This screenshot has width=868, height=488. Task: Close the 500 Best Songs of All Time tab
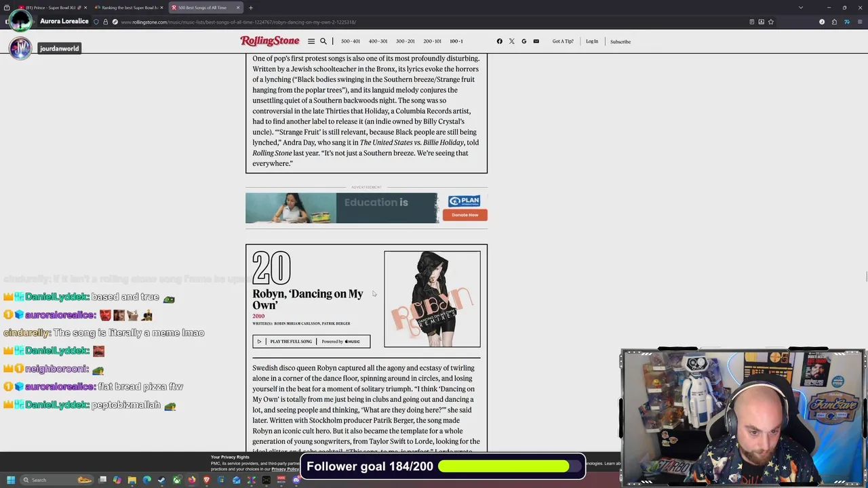(238, 7)
